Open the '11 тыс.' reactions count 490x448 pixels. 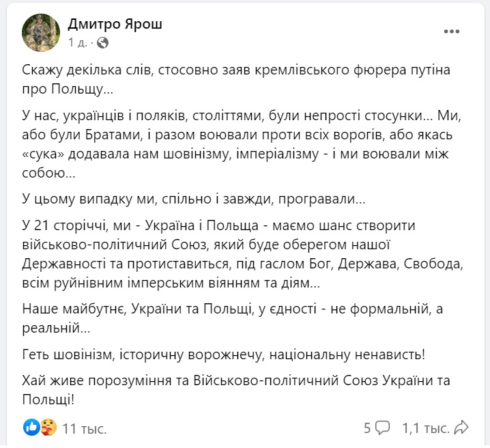tap(85, 428)
